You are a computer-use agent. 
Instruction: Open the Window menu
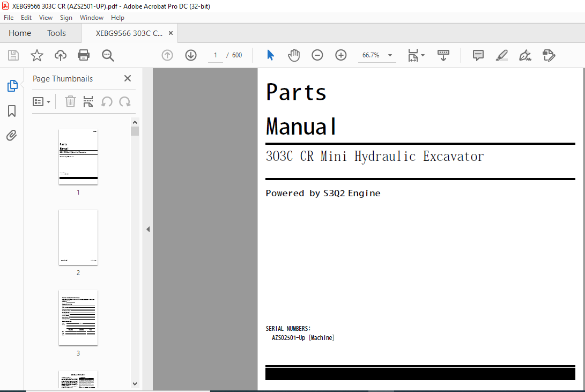point(91,18)
